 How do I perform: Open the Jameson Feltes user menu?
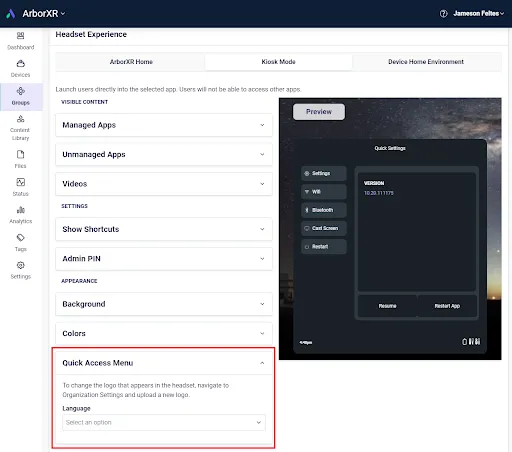pyautogui.click(x=479, y=14)
